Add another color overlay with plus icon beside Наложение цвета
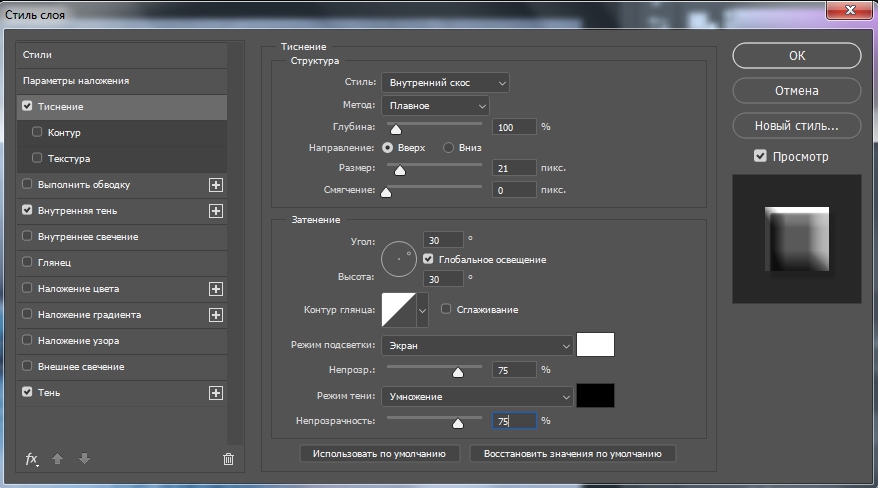The image size is (878, 488). coord(216,289)
